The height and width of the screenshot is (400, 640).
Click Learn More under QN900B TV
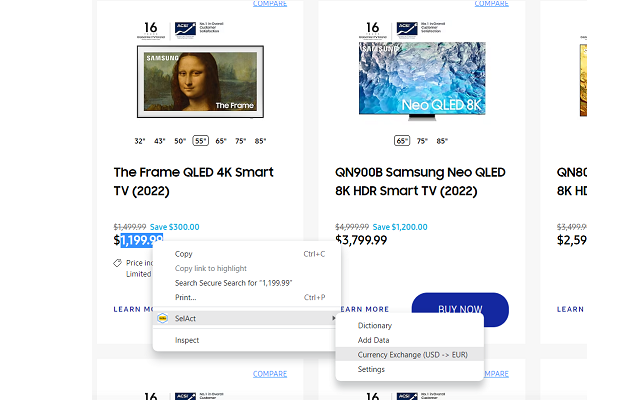click(364, 309)
